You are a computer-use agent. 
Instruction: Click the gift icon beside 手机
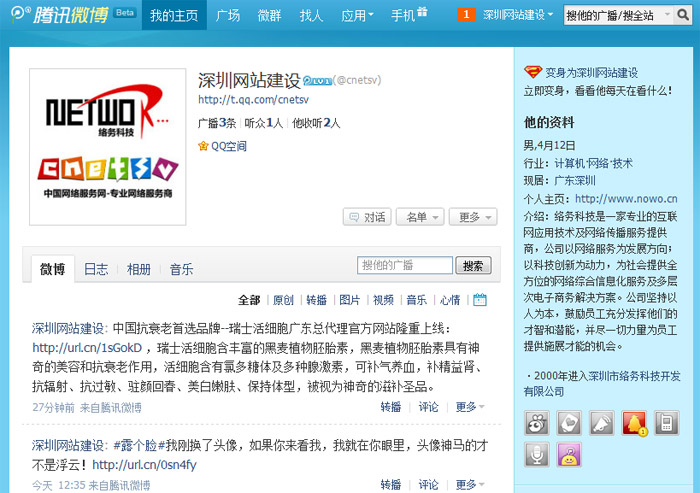(x=422, y=12)
